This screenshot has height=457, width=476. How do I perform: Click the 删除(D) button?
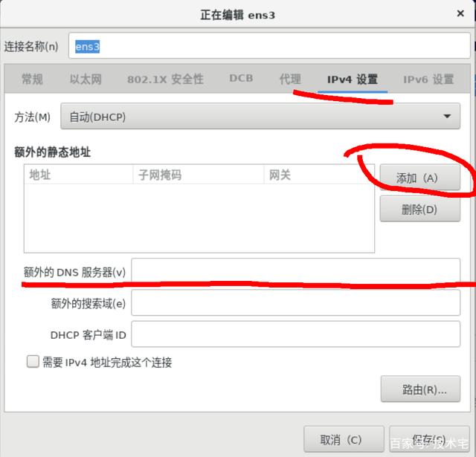419,209
